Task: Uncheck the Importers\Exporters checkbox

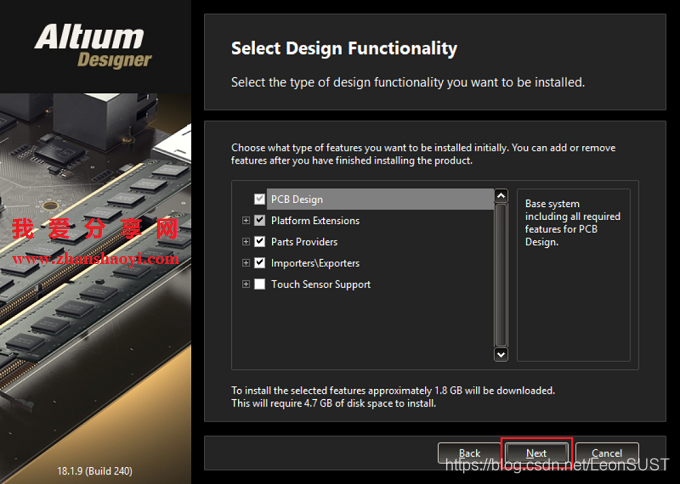Action: (x=260, y=263)
